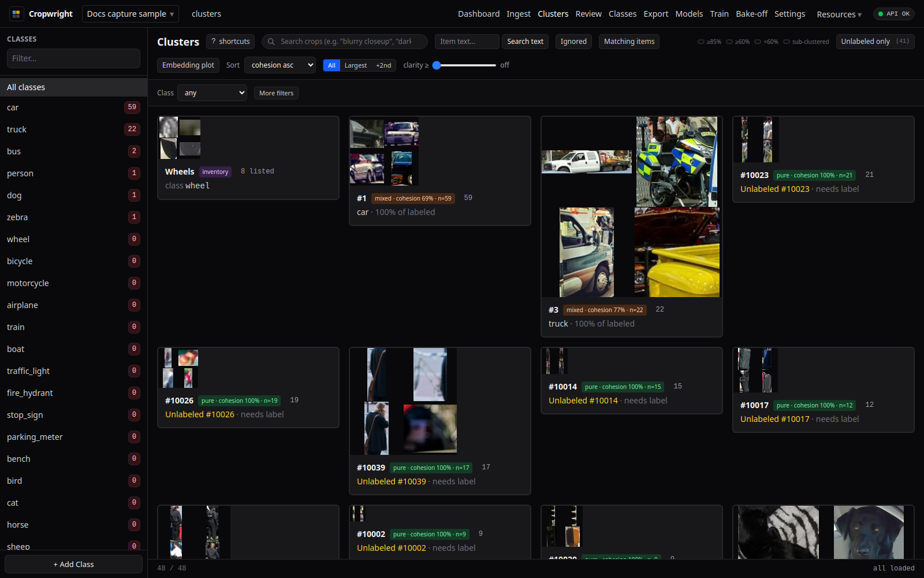Screen dimensions: 924x578
Task: Toggle the <60% cohesion filter
Action: point(766,42)
